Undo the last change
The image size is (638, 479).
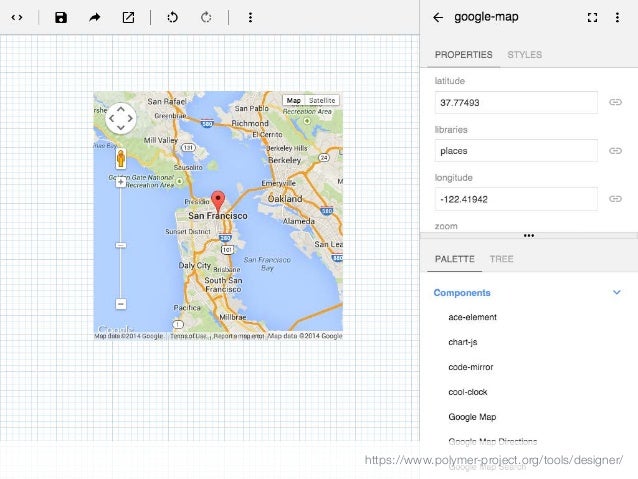coord(173,17)
